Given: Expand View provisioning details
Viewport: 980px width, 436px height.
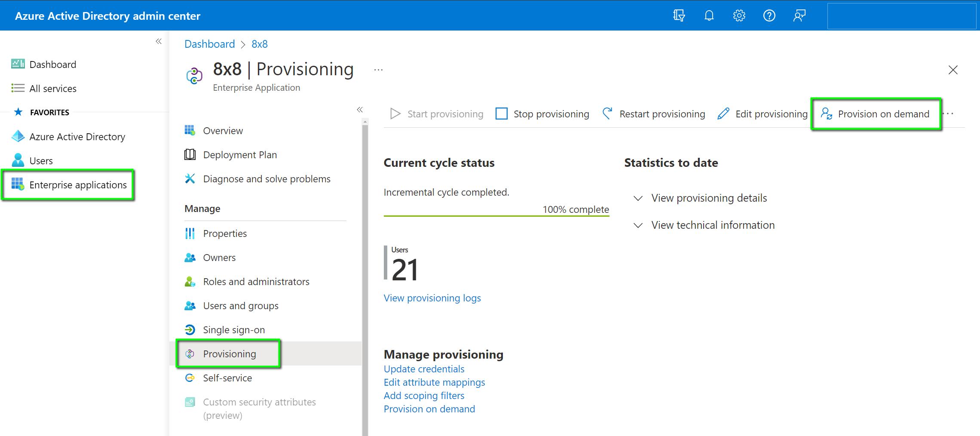Looking at the screenshot, I should point(701,198).
